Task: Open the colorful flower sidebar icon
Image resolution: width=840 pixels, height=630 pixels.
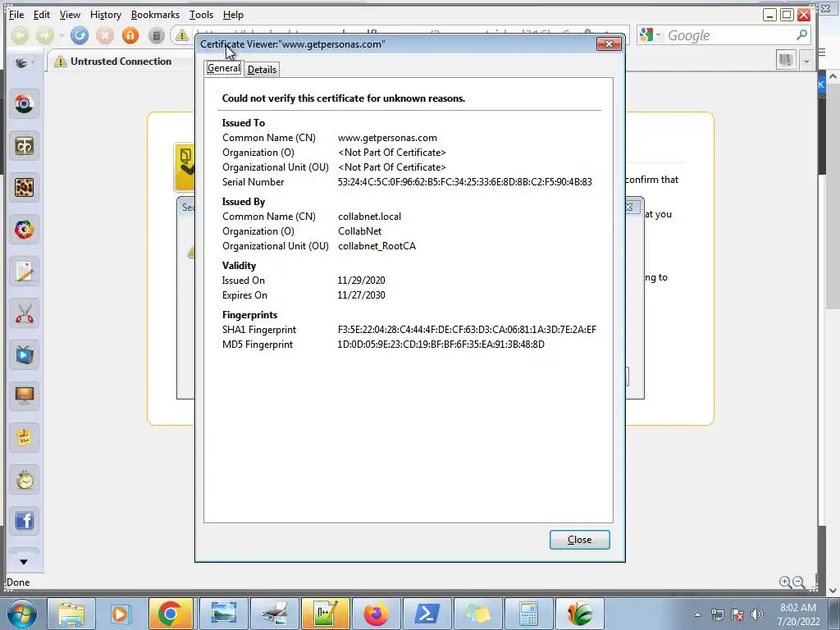Action: point(24,230)
